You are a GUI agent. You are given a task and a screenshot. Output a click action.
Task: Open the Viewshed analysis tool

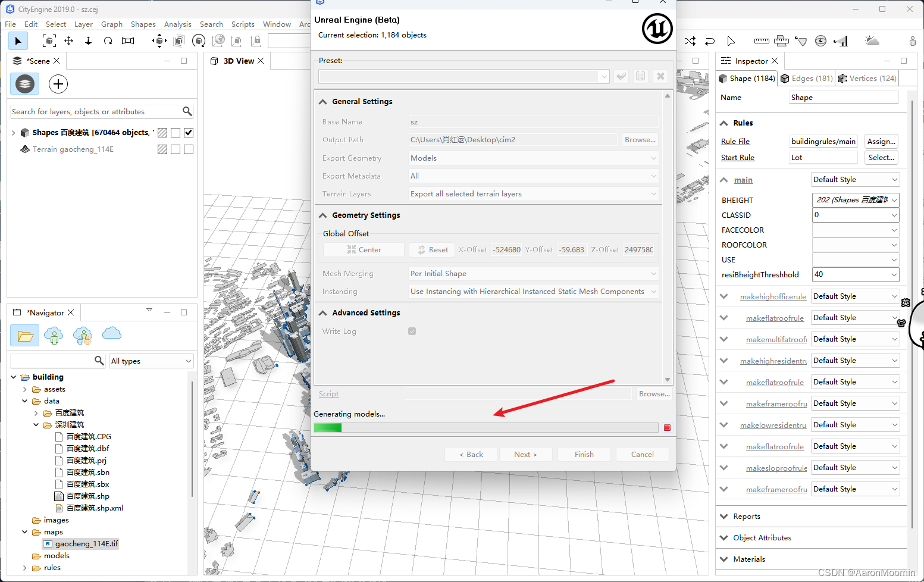coord(801,41)
